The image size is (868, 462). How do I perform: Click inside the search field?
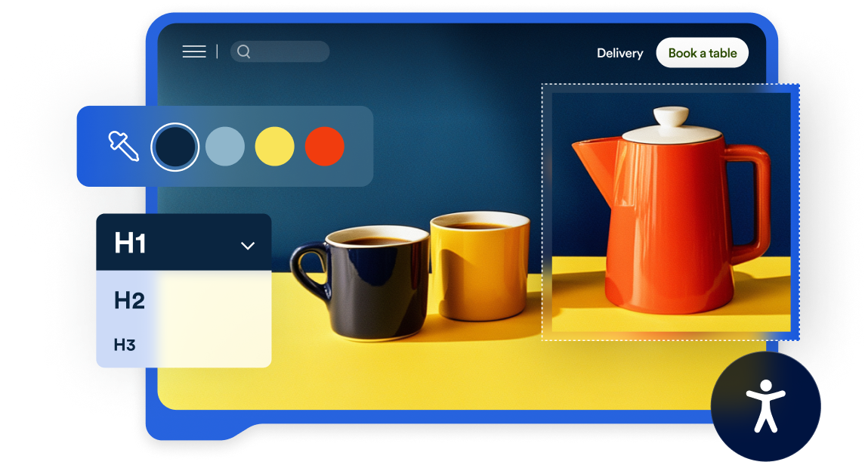(280, 51)
